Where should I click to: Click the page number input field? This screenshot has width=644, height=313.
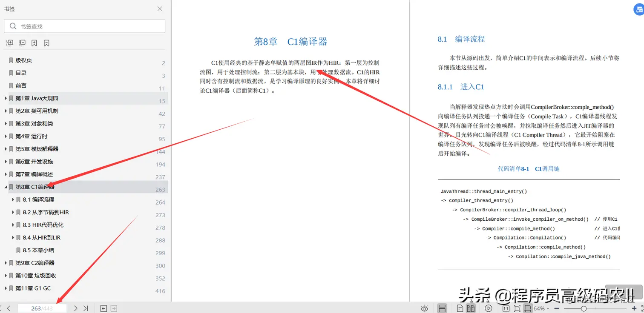tap(42, 308)
